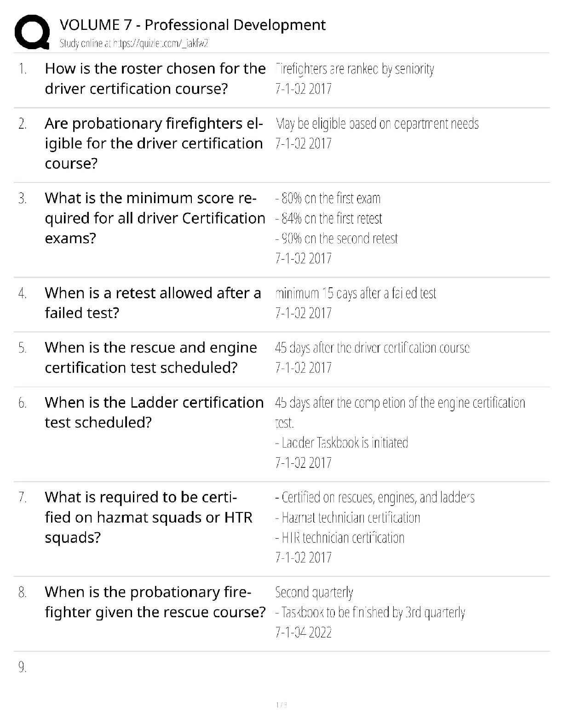
Task: Select question 4 about retest after failed test
Action: coord(153,303)
